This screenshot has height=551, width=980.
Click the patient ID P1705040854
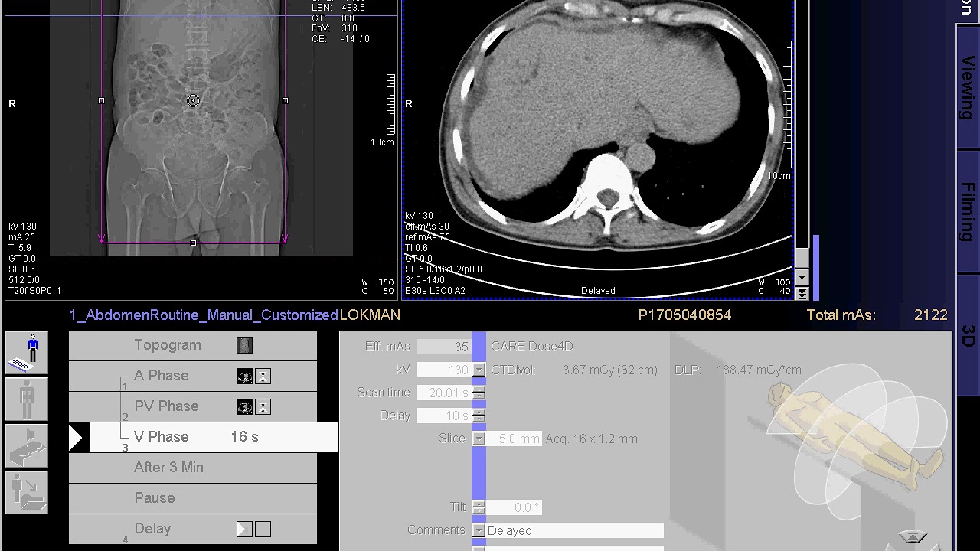684,315
